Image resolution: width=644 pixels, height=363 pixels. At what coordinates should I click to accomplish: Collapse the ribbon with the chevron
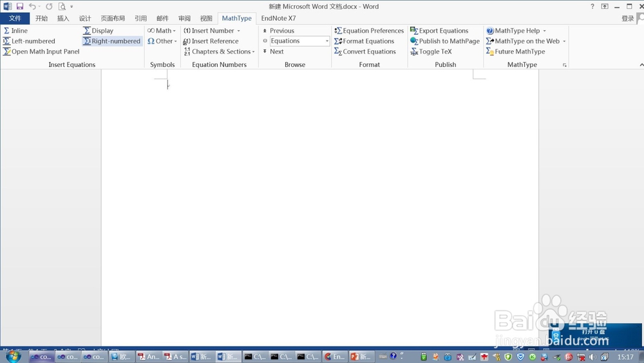(x=641, y=65)
